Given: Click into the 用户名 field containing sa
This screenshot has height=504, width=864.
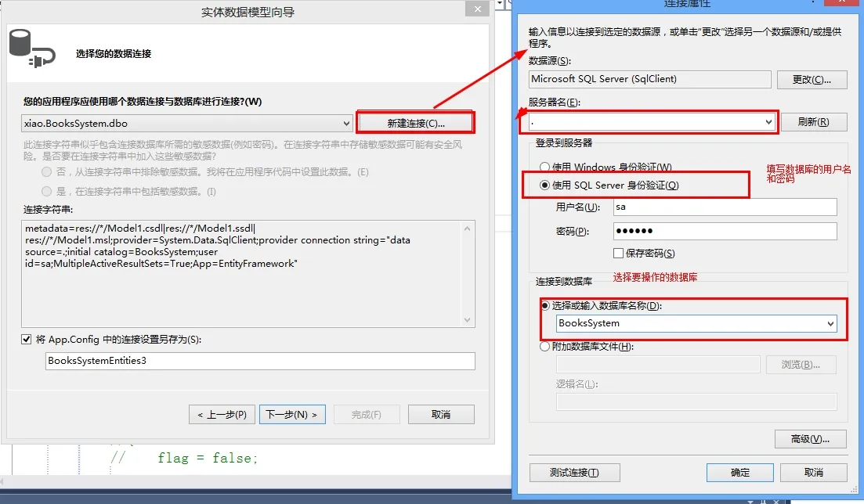Looking at the screenshot, I should click(x=725, y=207).
